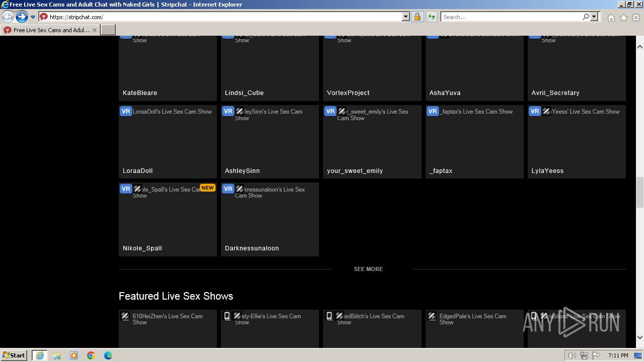Open Favorites with the star icon
The width and height of the screenshot is (644, 362).
click(623, 18)
